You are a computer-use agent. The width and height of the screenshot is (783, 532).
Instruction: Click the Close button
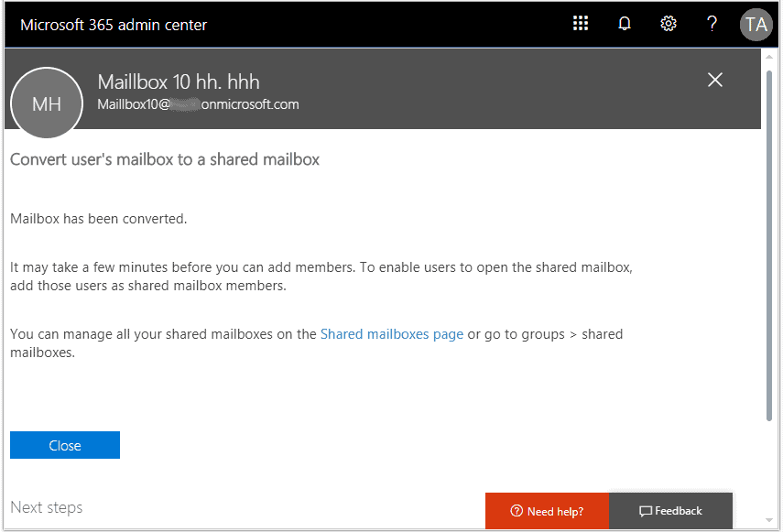(x=64, y=445)
